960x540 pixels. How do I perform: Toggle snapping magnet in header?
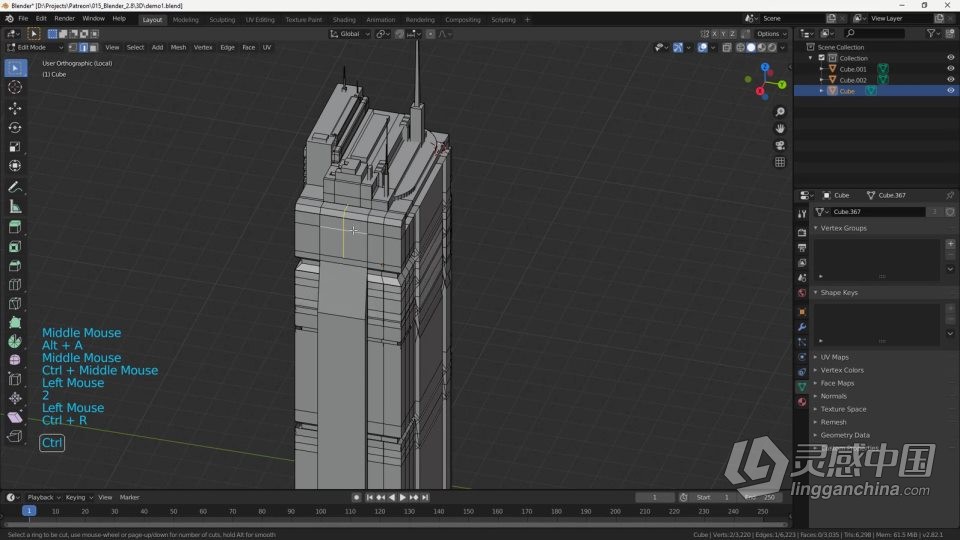click(399, 34)
